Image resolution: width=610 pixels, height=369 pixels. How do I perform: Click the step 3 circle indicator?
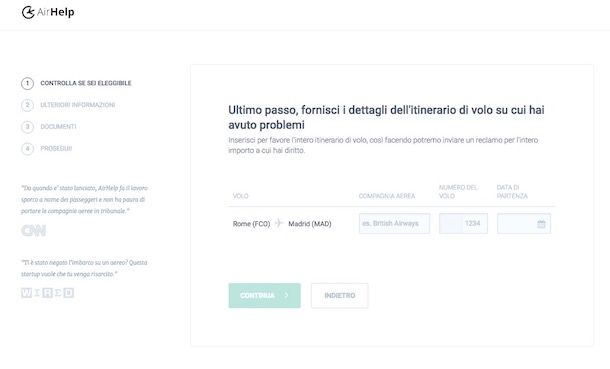(27, 127)
